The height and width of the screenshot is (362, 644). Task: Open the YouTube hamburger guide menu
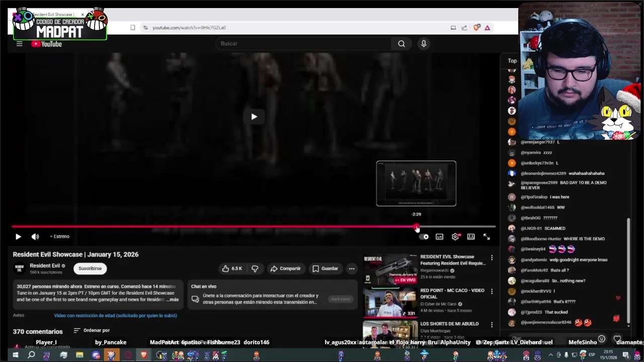(x=19, y=44)
